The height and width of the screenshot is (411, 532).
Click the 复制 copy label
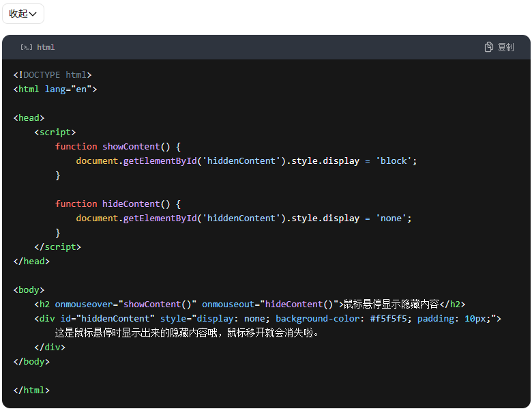pos(505,47)
